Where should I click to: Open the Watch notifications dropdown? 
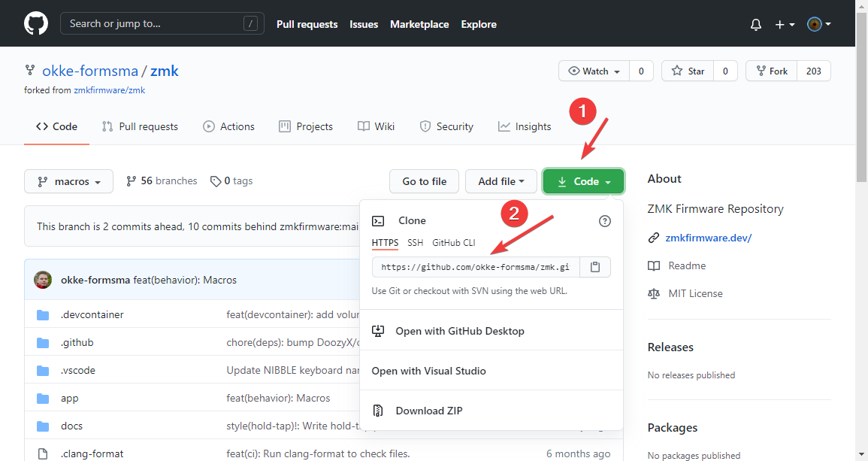[594, 71]
